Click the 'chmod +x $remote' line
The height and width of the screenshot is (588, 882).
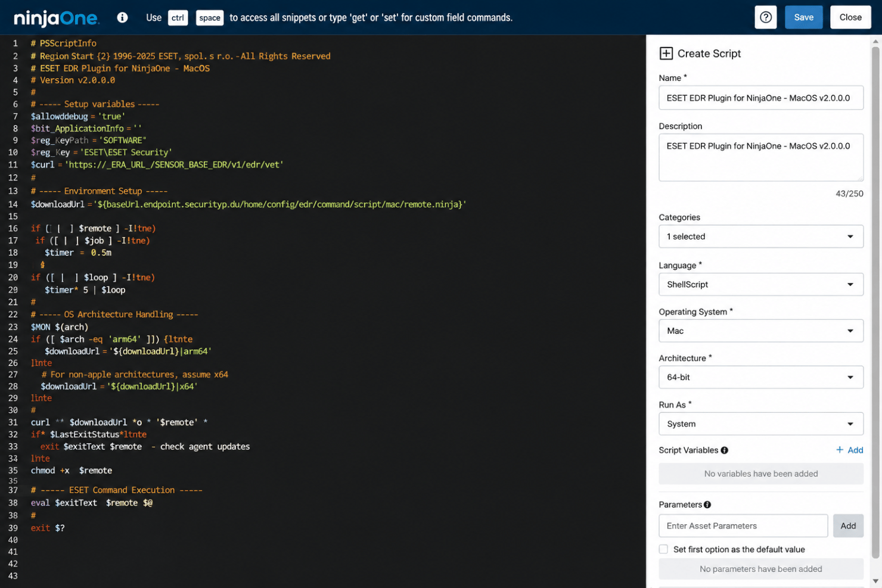click(x=72, y=471)
